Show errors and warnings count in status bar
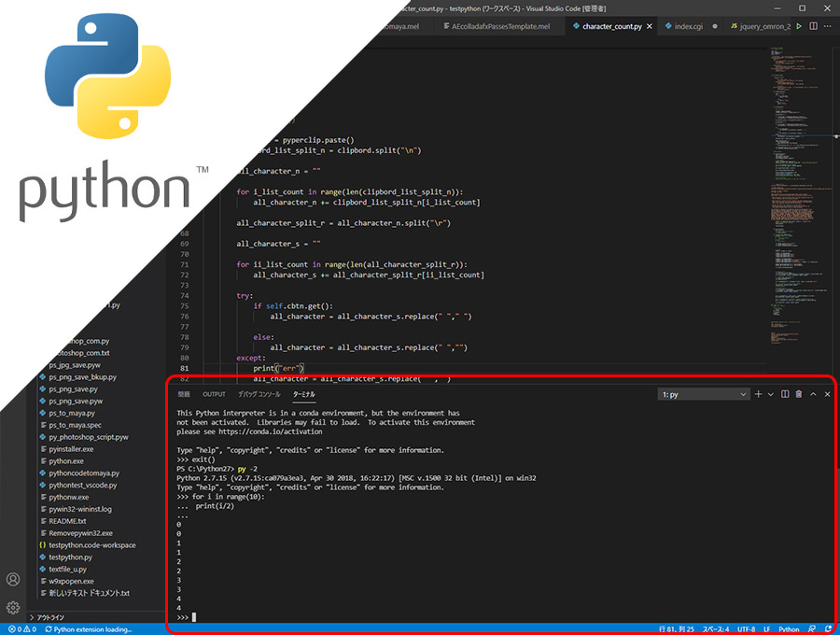This screenshot has height=635, width=840. point(22,629)
